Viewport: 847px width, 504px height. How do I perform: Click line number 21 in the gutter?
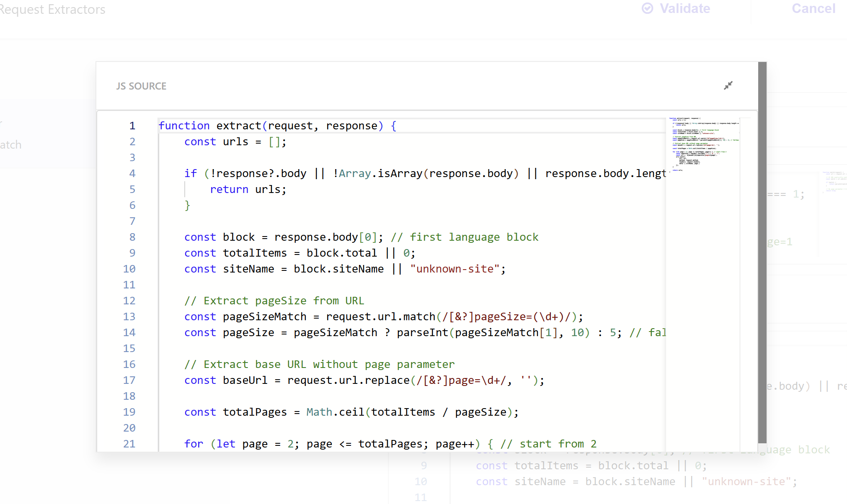point(129,444)
